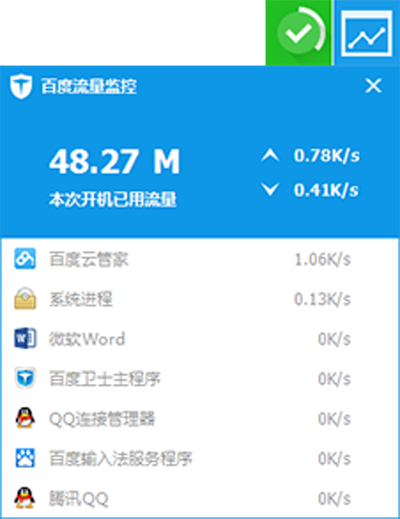Viewport: 400px width, 519px height.
Task: Select the 微软Word row label
Action: click(87, 339)
